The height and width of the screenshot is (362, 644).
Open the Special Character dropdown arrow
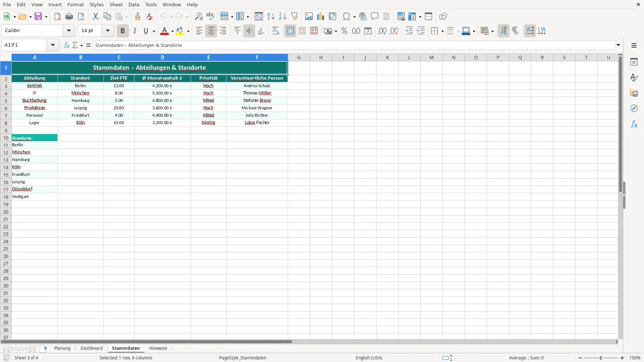point(355,17)
